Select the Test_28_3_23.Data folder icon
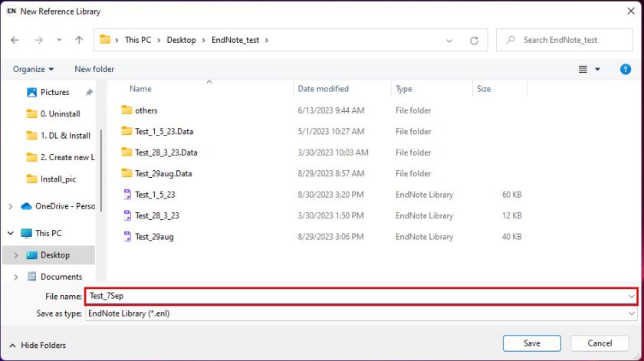Viewport: 644px width, 361px height. (127, 152)
